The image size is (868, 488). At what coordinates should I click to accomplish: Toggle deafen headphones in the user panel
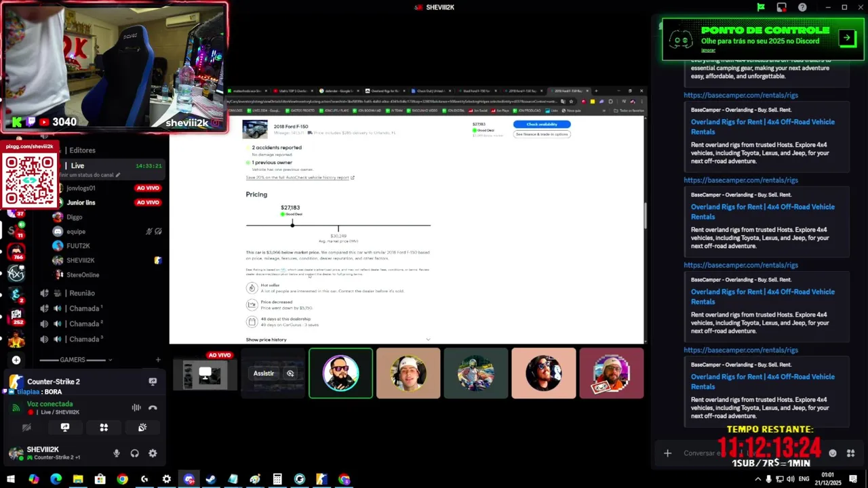134,453
